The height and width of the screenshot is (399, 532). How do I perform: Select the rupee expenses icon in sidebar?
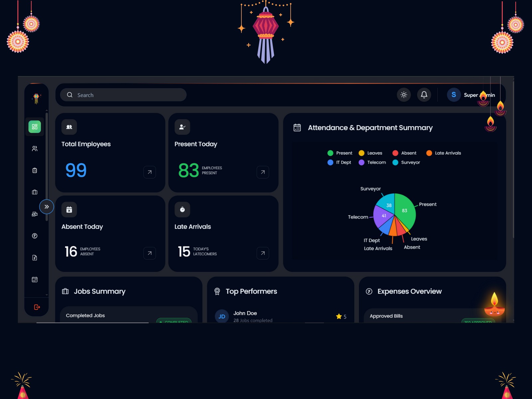(35, 236)
